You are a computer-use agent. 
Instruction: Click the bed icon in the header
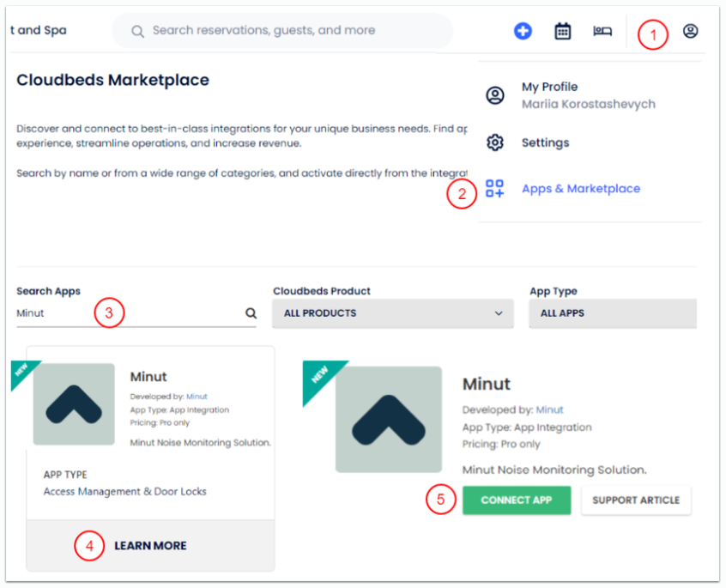602,31
